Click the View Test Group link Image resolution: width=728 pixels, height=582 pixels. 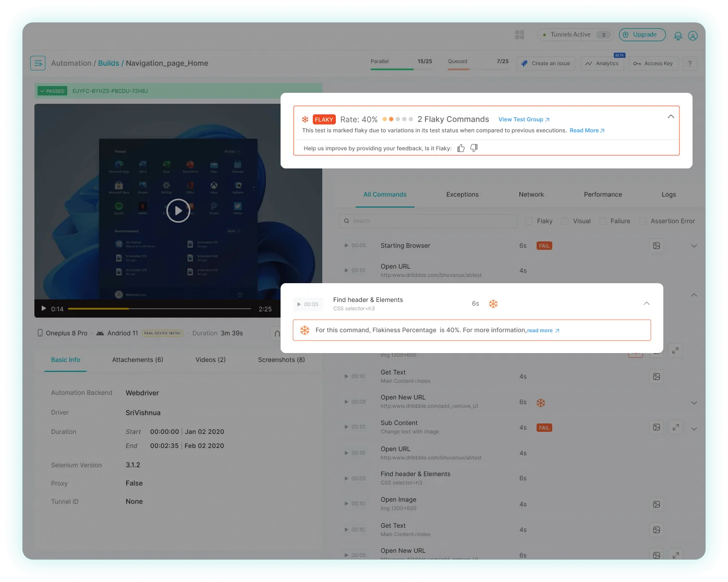(x=524, y=119)
